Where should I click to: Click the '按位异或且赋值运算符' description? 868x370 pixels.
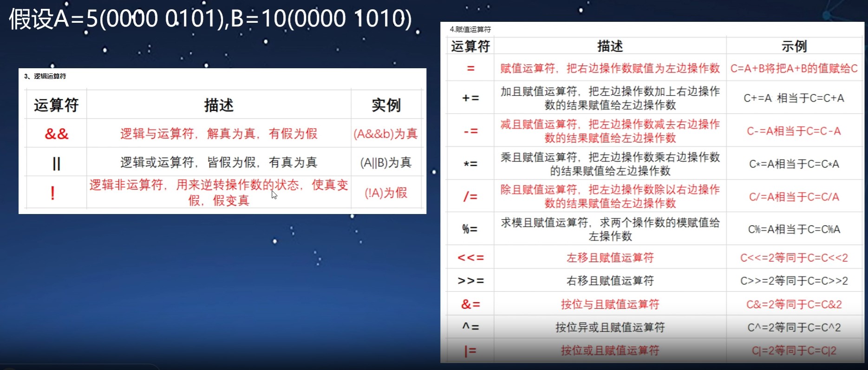click(610, 328)
